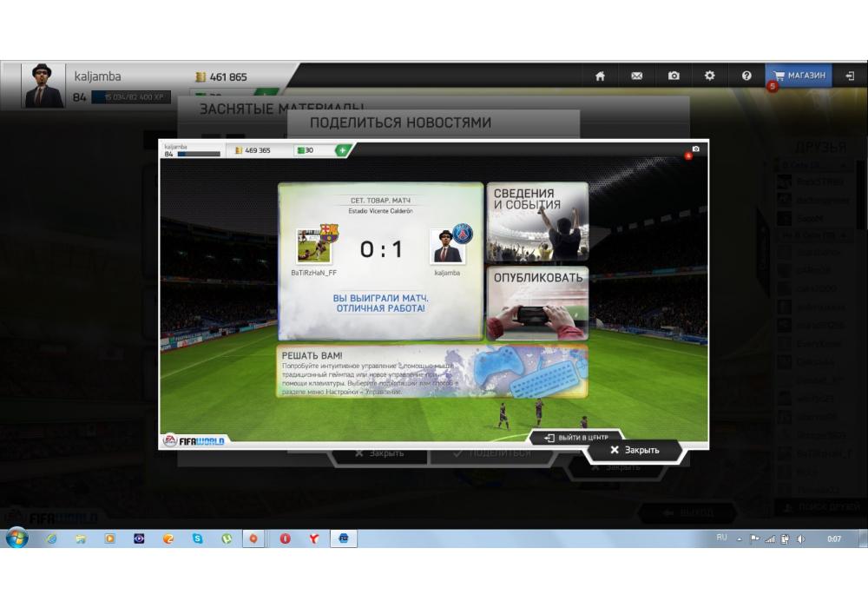The width and height of the screenshot is (868, 608).
Task: Click the 461 865 coins balance
Action: 221,77
